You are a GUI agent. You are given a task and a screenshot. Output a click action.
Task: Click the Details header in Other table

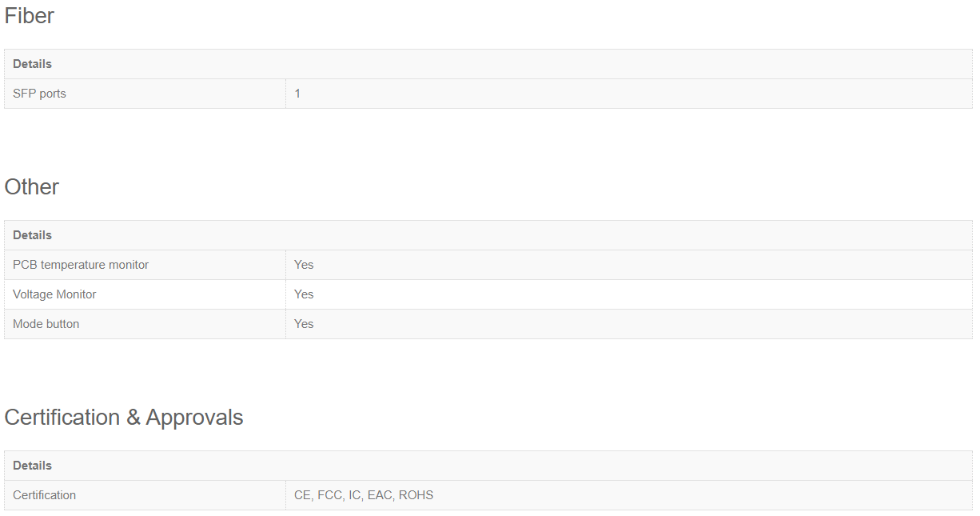tap(32, 235)
